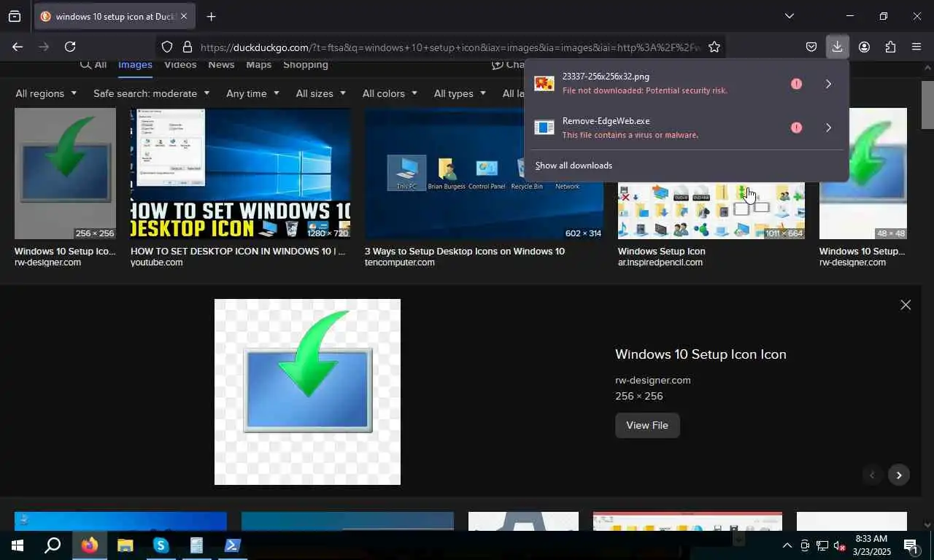The height and width of the screenshot is (560, 934).
Task: Go to previous image with arrow
Action: click(x=871, y=475)
